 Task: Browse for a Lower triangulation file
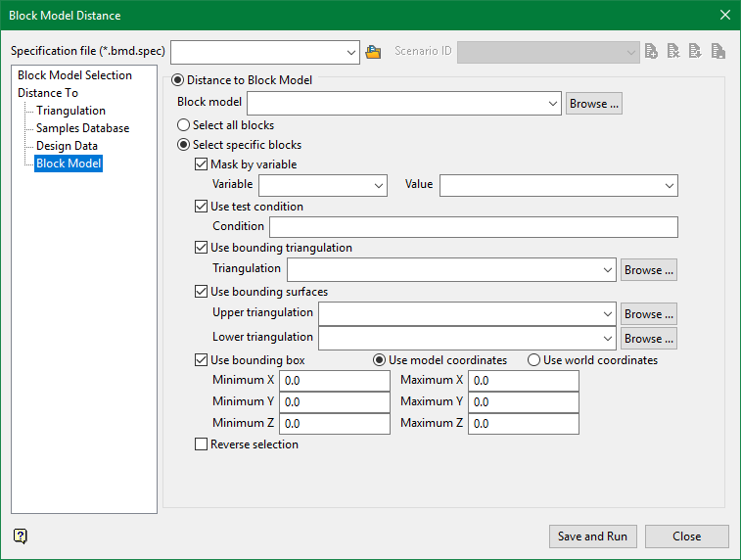(648, 339)
